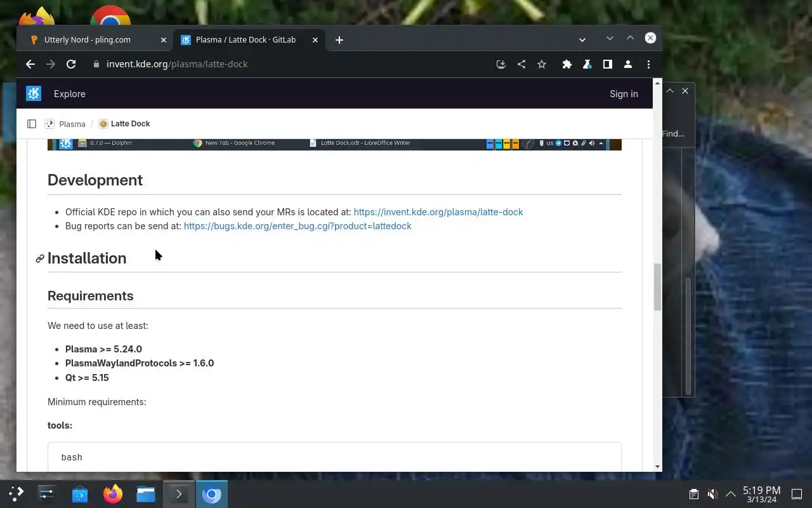Launch System Settings from taskbar

coord(47,493)
